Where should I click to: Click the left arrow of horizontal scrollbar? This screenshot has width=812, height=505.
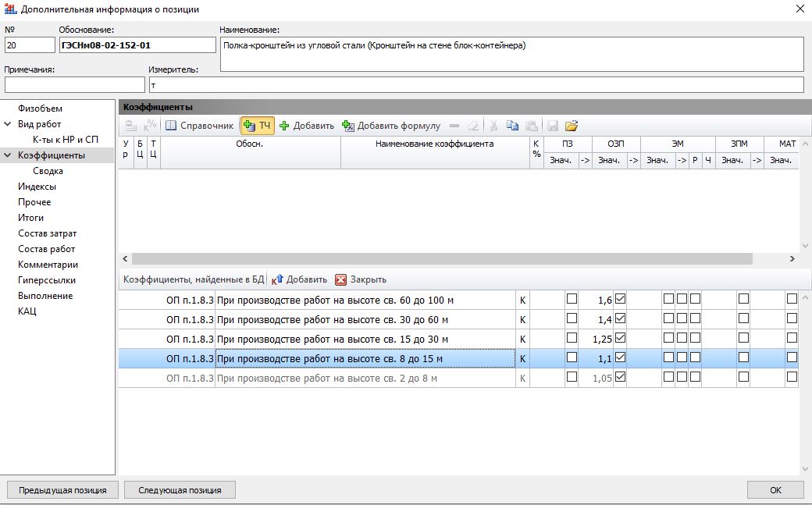[x=125, y=258]
